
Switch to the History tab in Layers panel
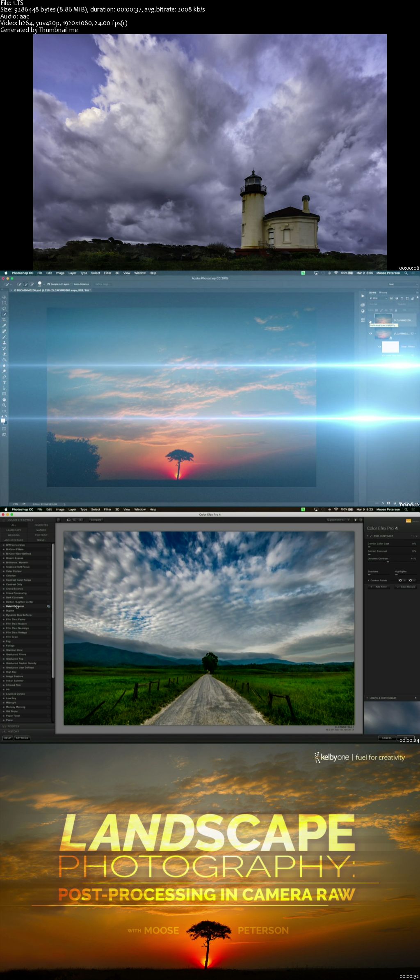click(383, 293)
